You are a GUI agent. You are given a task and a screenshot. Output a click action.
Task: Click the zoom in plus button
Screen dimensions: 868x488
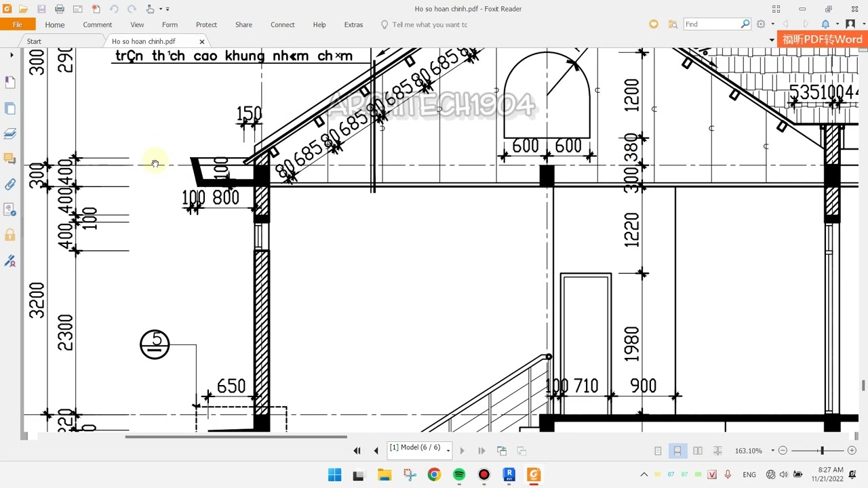(x=852, y=451)
